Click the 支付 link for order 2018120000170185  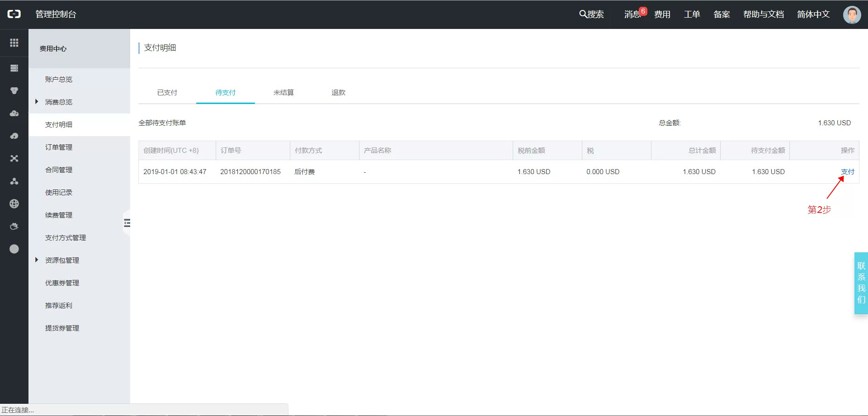tap(848, 172)
